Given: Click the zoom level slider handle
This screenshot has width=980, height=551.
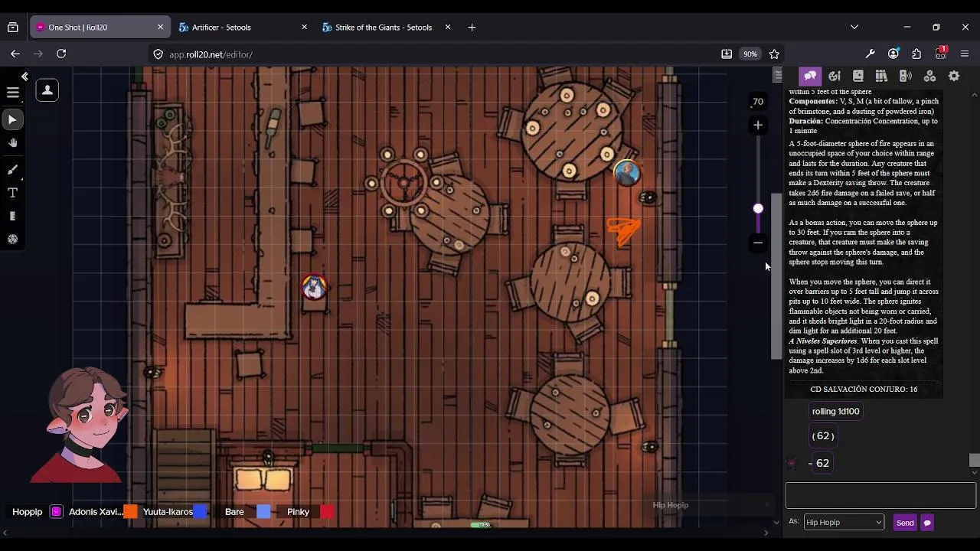Looking at the screenshot, I should 758,208.
